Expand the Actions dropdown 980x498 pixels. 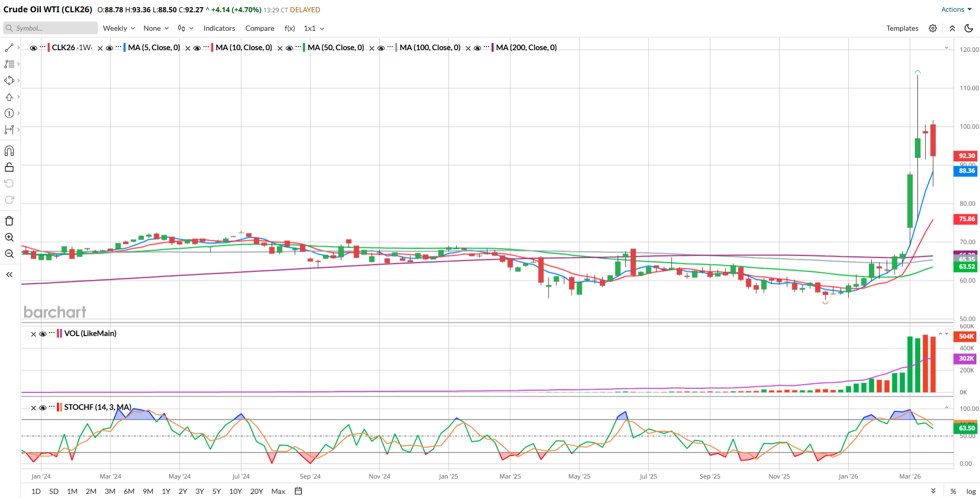pyautogui.click(x=956, y=9)
